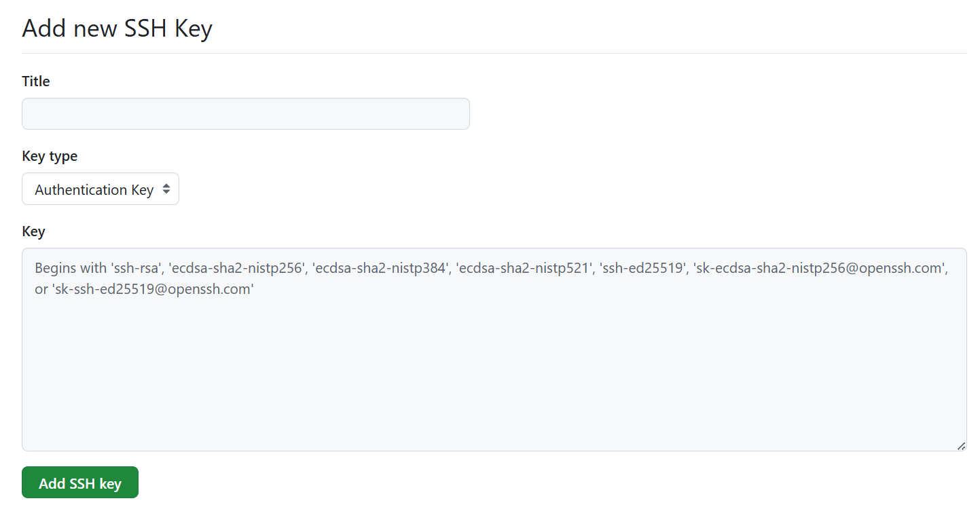980x524 pixels.
Task: Open the Key type dropdown
Action: (x=101, y=189)
